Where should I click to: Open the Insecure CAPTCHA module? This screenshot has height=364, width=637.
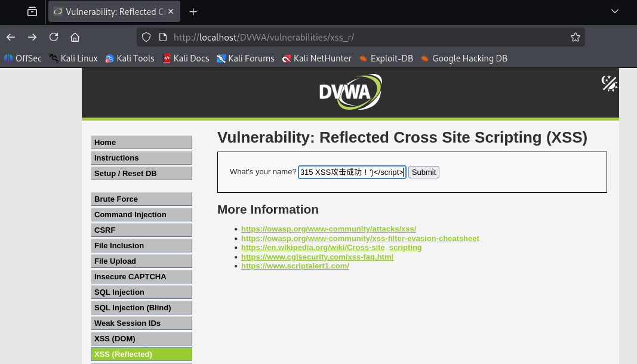pos(141,277)
